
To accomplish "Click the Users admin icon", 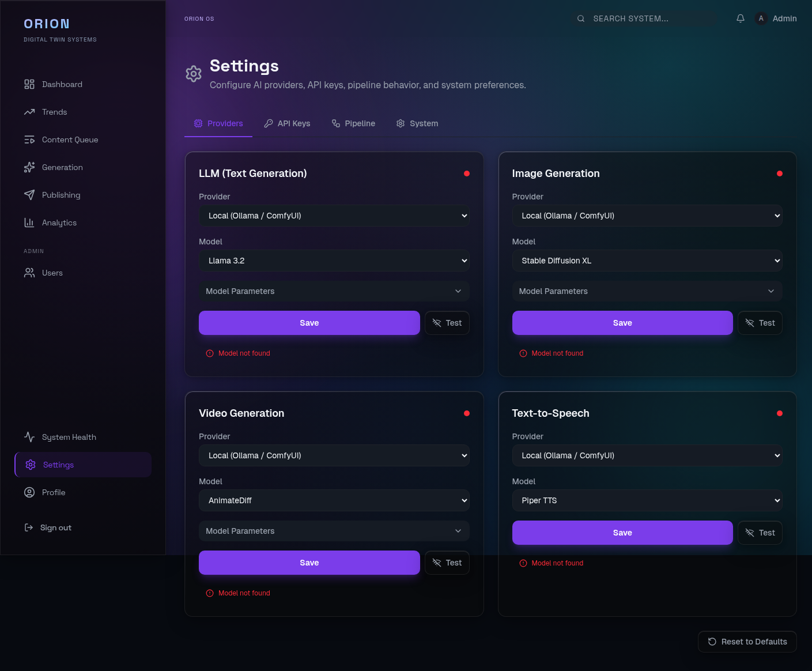I will 29,273.
